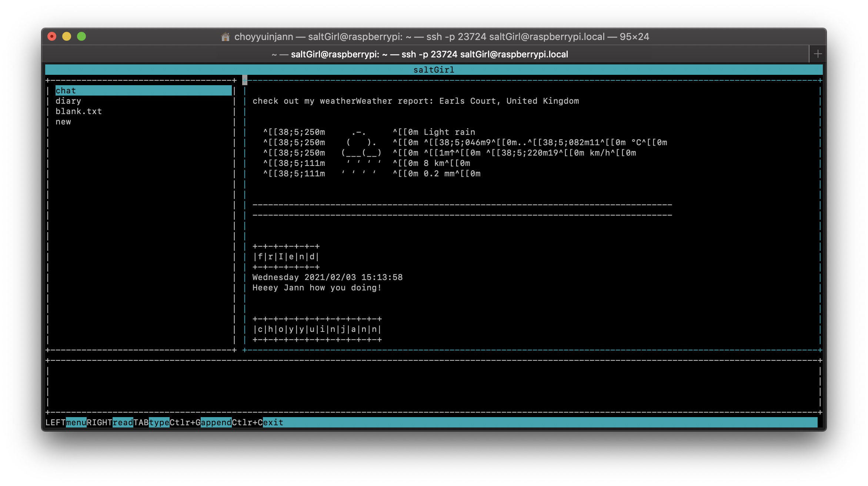Click the home folder icon in title bar
The width and height of the screenshot is (868, 486).
point(225,37)
